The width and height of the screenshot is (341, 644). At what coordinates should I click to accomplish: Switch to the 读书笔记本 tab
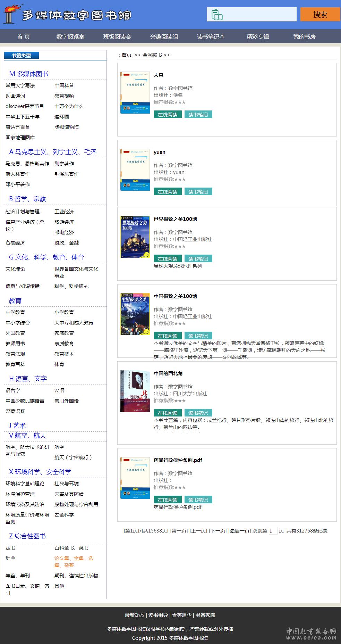(211, 36)
